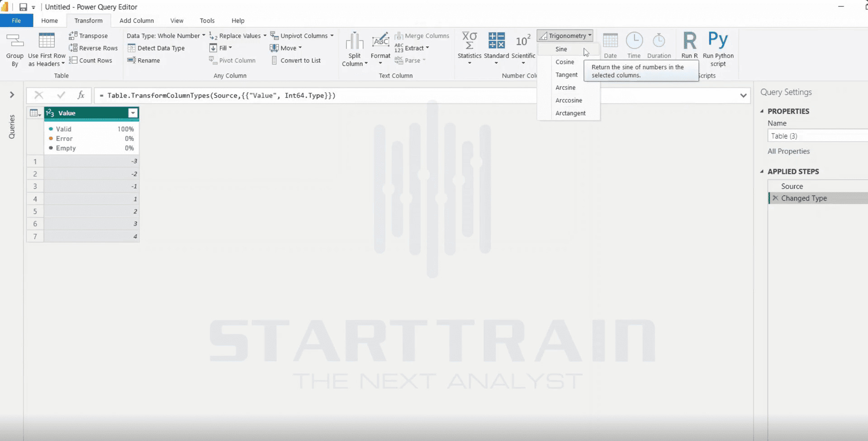Click the Group By icon
The width and height of the screenshot is (868, 441).
(x=14, y=41)
